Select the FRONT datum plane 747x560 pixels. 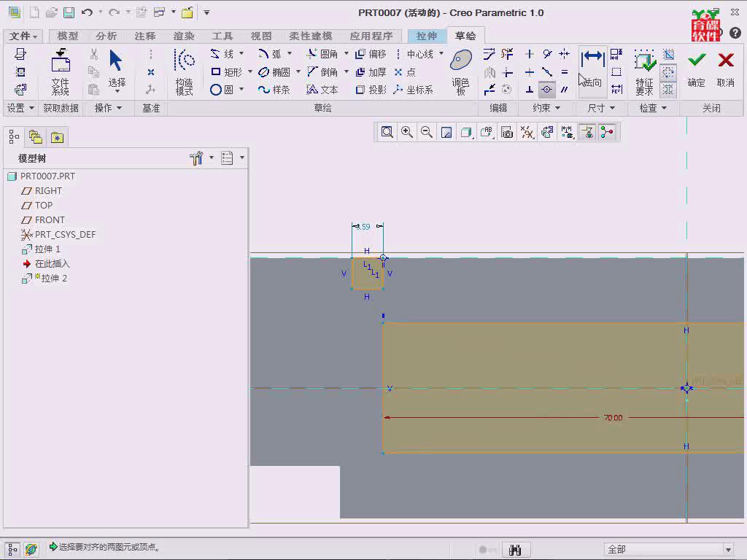[x=43, y=220]
